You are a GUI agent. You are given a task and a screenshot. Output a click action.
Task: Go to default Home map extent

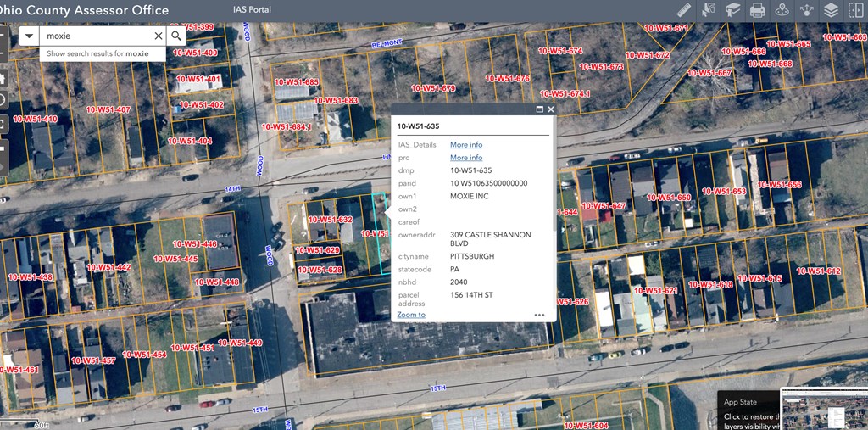tap(3, 78)
